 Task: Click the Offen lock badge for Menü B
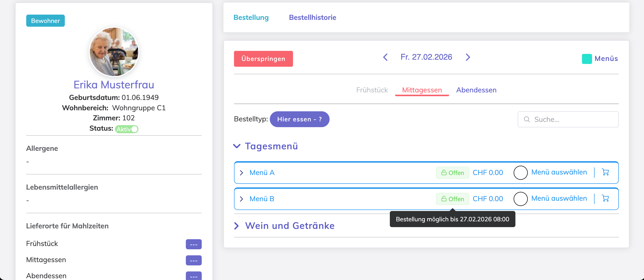point(452,199)
